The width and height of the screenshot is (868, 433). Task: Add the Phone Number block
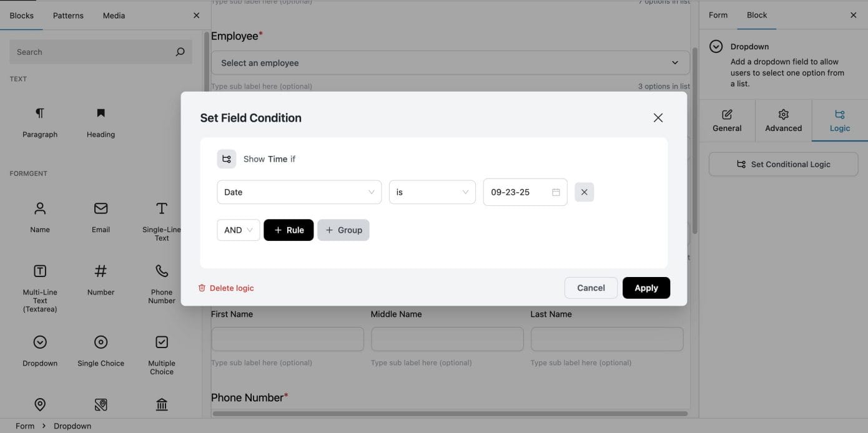[162, 271]
